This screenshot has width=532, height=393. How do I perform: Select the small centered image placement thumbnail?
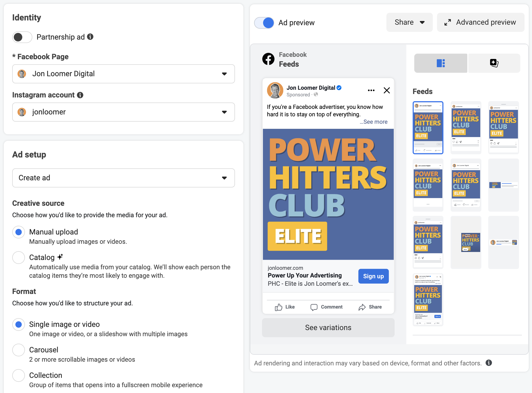pyautogui.click(x=466, y=242)
